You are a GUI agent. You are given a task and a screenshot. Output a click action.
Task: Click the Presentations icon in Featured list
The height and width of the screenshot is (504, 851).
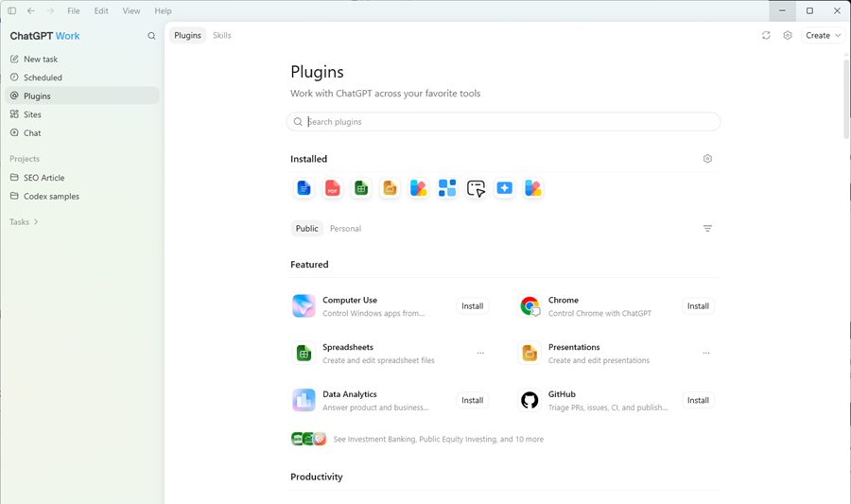[x=530, y=354]
